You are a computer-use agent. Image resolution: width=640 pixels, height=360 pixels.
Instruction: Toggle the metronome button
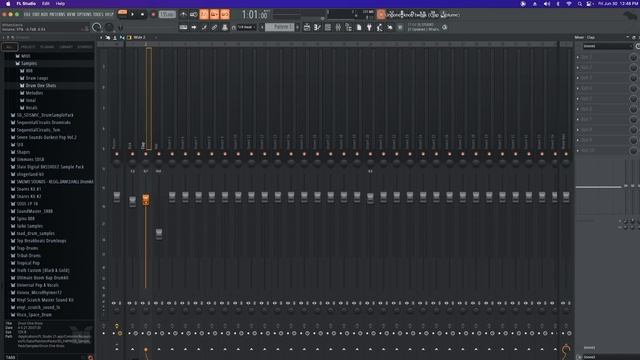click(x=183, y=14)
